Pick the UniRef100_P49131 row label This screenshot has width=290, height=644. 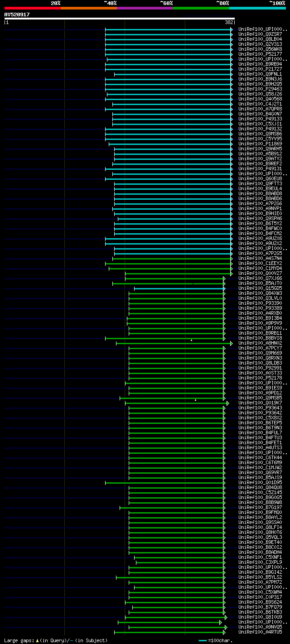coord(260,169)
